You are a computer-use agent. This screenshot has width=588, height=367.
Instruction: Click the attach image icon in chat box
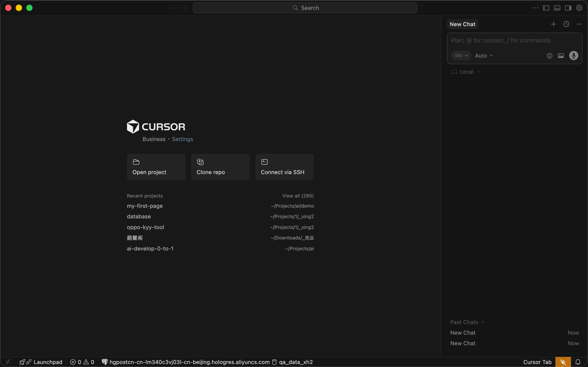pos(561,56)
